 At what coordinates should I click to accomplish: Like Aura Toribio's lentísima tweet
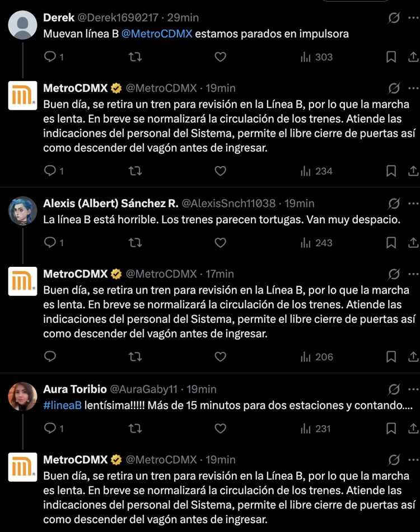click(221, 429)
